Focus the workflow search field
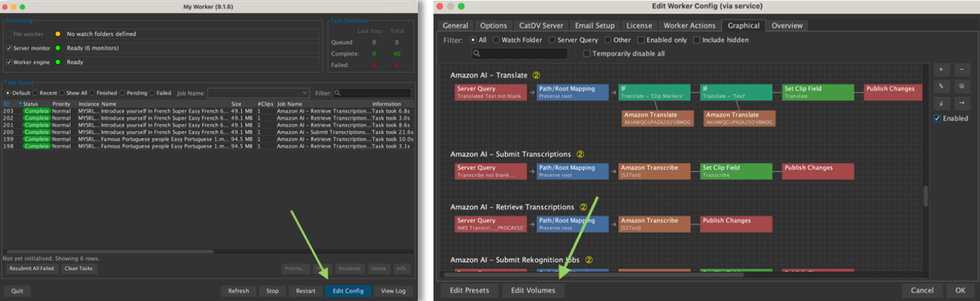Viewport: 980px width, 301px height. coord(520,53)
